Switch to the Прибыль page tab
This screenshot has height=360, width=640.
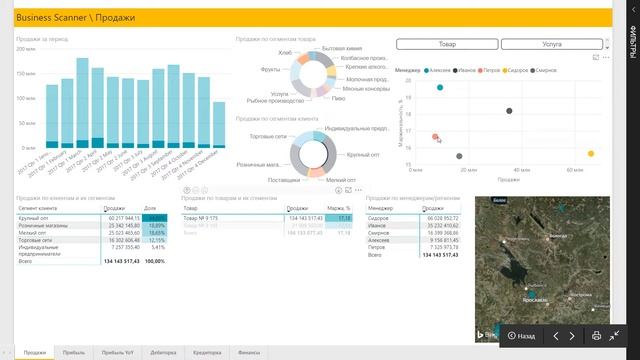(x=74, y=352)
